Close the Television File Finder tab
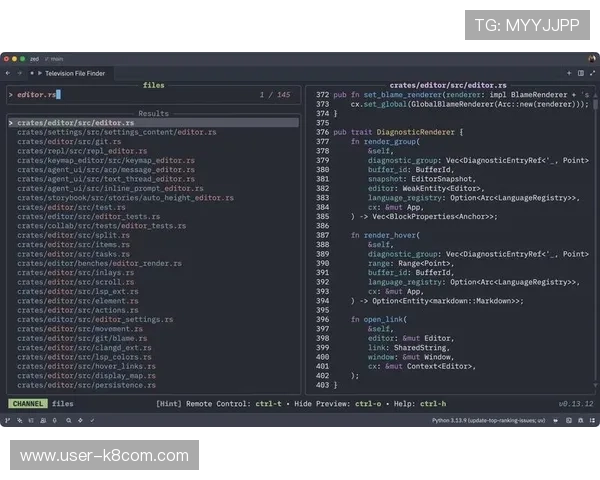This screenshot has width=600, height=480. (x=34, y=73)
